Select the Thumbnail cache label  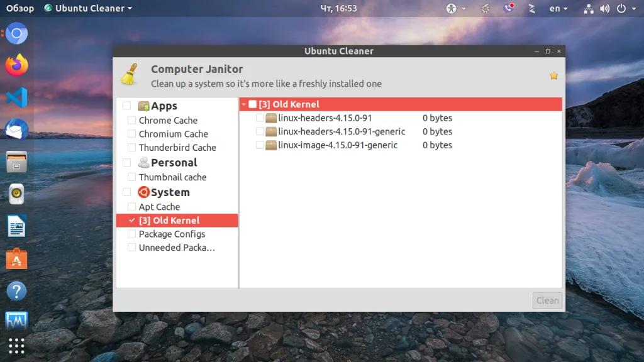click(172, 177)
